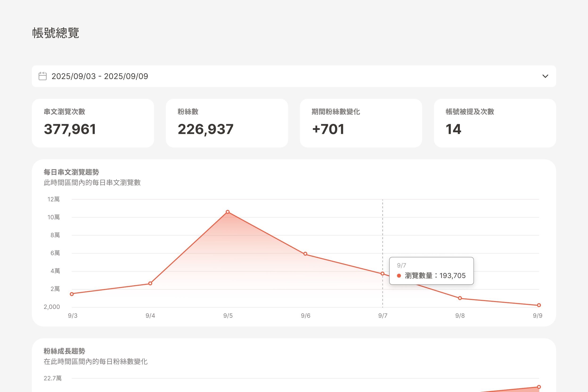588x392 pixels.
Task: Click the 9/3 data point on views chart
Action: [72, 294]
